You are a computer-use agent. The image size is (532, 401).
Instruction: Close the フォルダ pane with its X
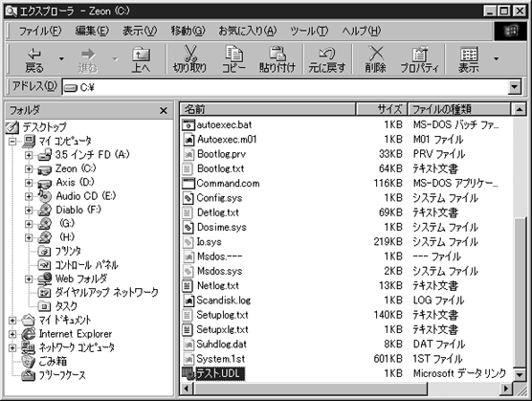click(x=164, y=111)
